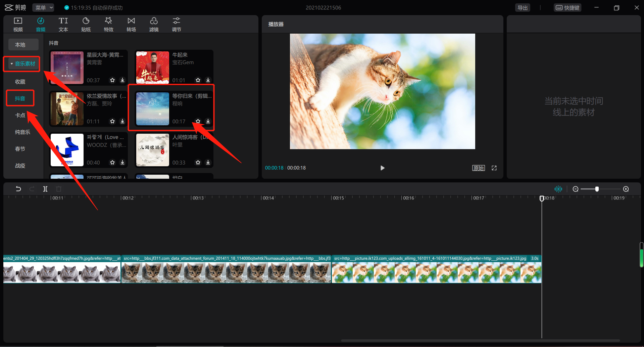
Task: Expand the 菜单 dropdown menu
Action: pyautogui.click(x=43, y=8)
